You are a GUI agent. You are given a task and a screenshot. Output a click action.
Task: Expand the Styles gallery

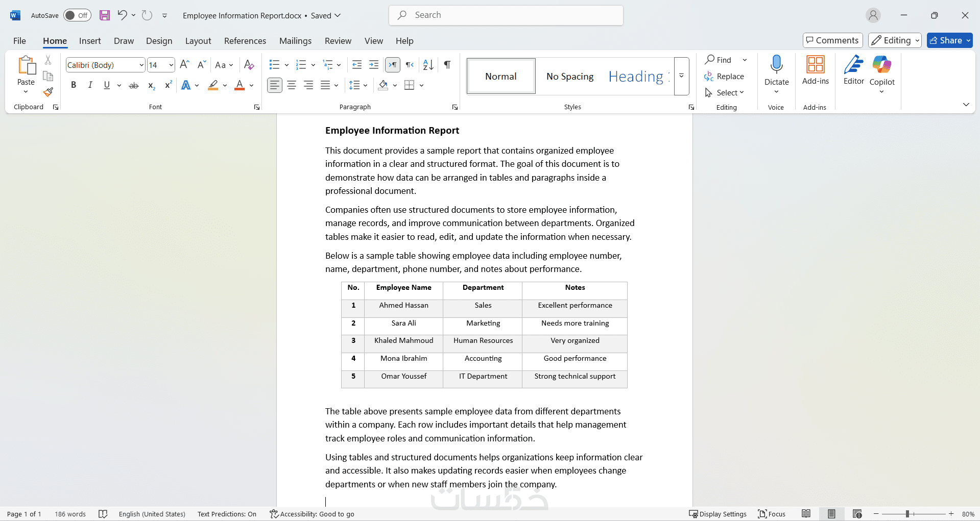[681, 76]
